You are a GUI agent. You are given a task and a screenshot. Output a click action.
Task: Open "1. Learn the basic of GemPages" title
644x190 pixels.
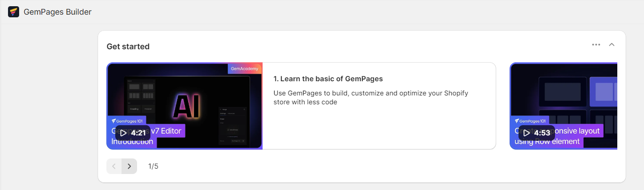point(328,79)
